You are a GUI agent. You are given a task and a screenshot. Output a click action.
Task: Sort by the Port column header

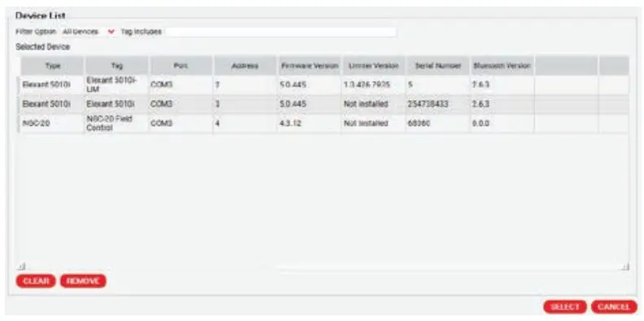click(181, 66)
